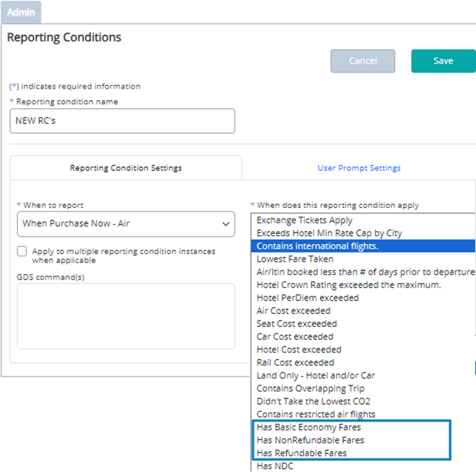Select Didn't Take the Lowest CO2
This screenshot has height=474, width=476.
click(363, 402)
